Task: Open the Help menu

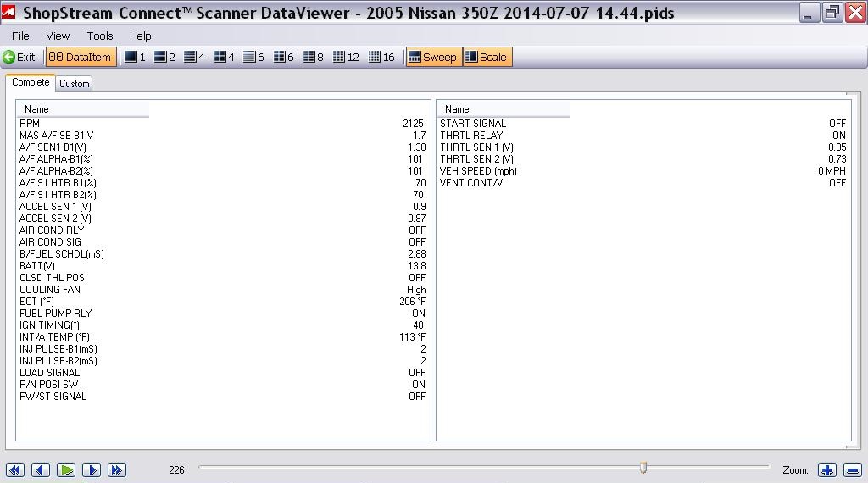Action: 140,36
